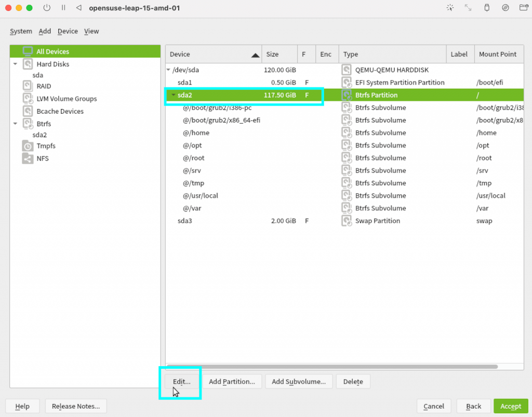Select the sda1 row in device table
The width and height of the screenshot is (532, 417).
click(345, 83)
